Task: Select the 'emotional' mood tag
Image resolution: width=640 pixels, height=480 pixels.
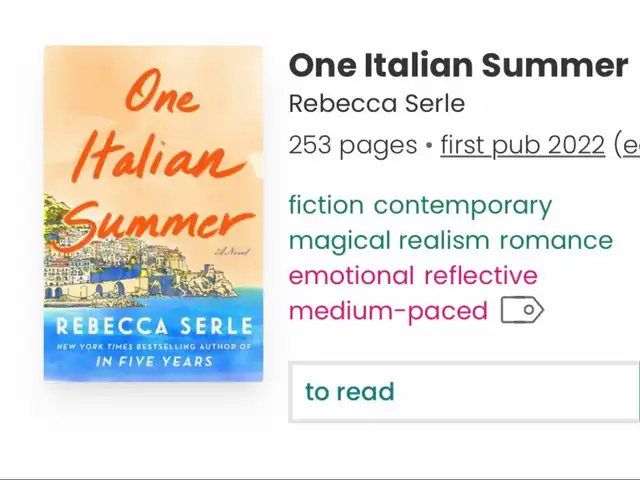Action: 351,276
